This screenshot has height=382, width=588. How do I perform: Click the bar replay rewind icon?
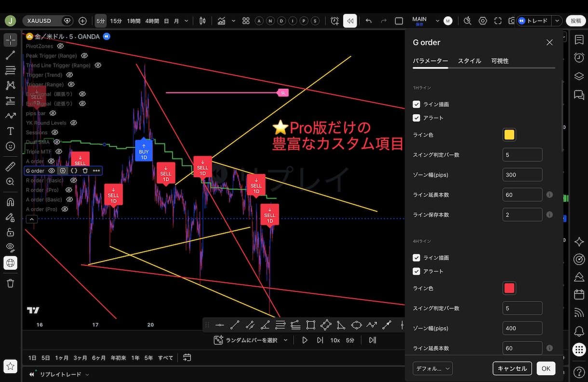coord(350,21)
